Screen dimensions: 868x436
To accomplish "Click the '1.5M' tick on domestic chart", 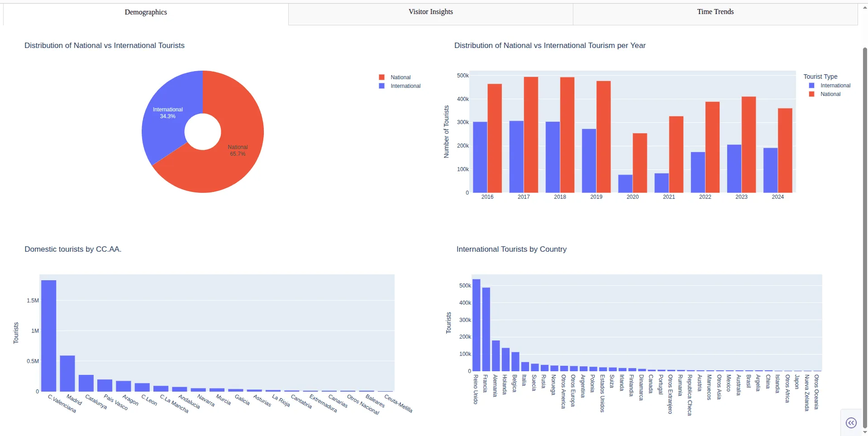I will (x=33, y=301).
